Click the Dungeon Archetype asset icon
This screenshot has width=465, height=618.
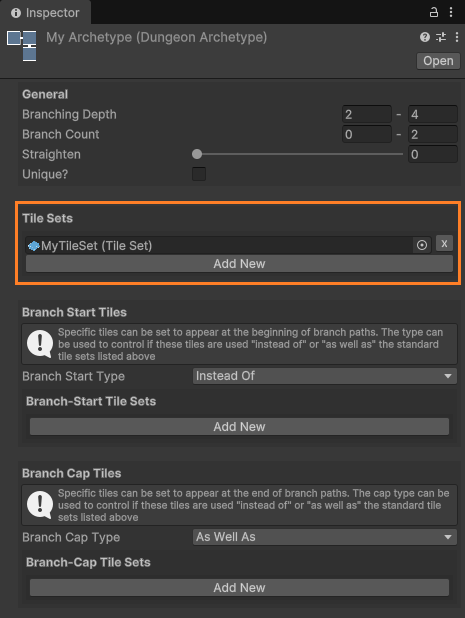click(x=22, y=46)
